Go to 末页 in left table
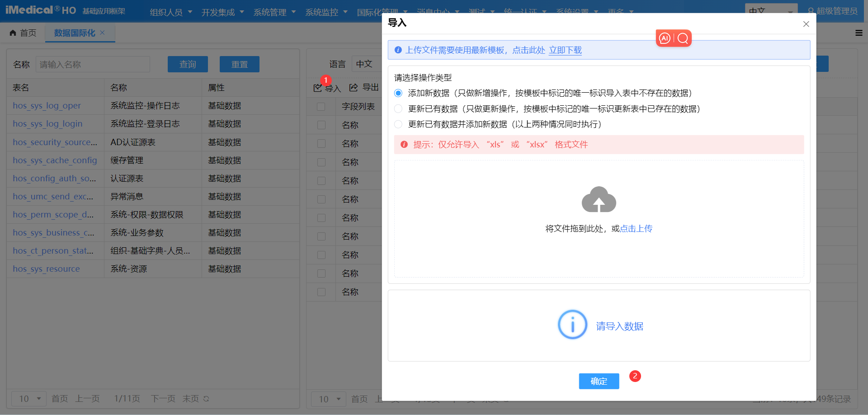 pyautogui.click(x=190, y=399)
